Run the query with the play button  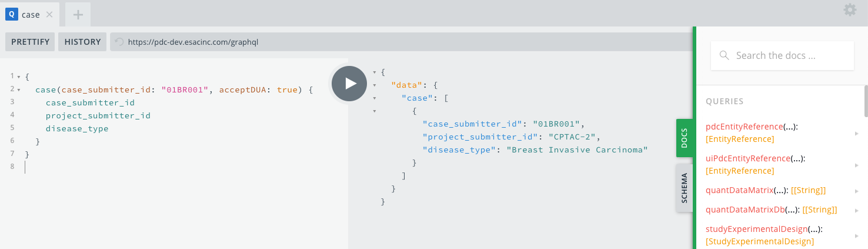349,84
